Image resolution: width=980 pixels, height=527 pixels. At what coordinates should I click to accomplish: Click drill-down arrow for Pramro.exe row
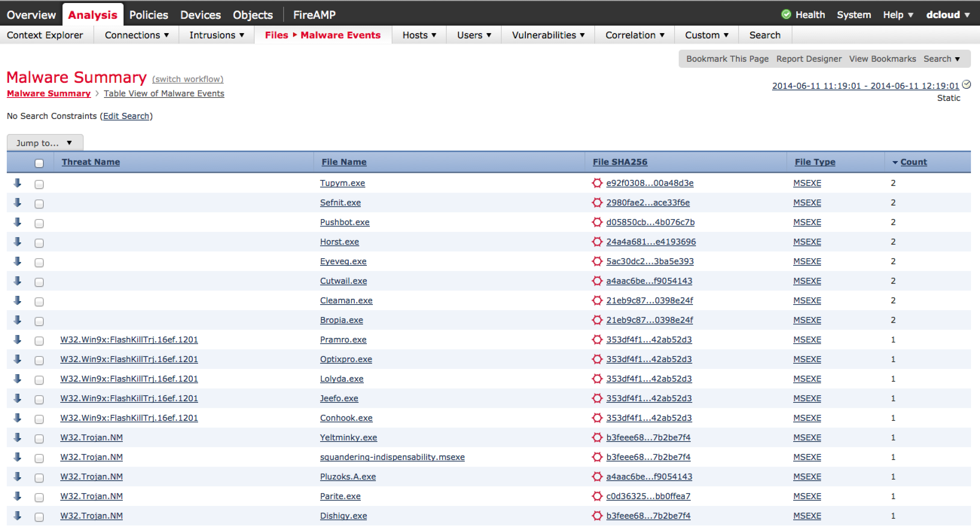[x=17, y=340]
